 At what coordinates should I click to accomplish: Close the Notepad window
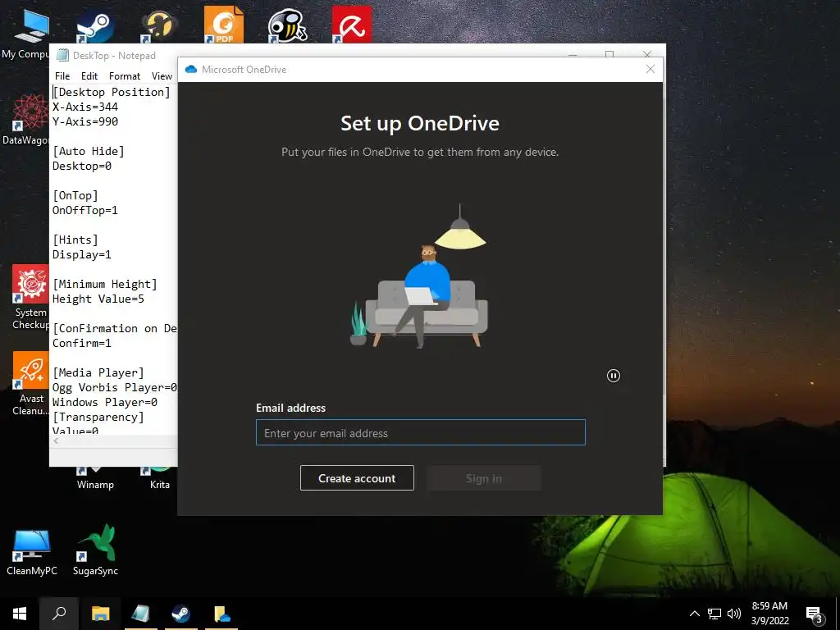pyautogui.click(x=647, y=53)
